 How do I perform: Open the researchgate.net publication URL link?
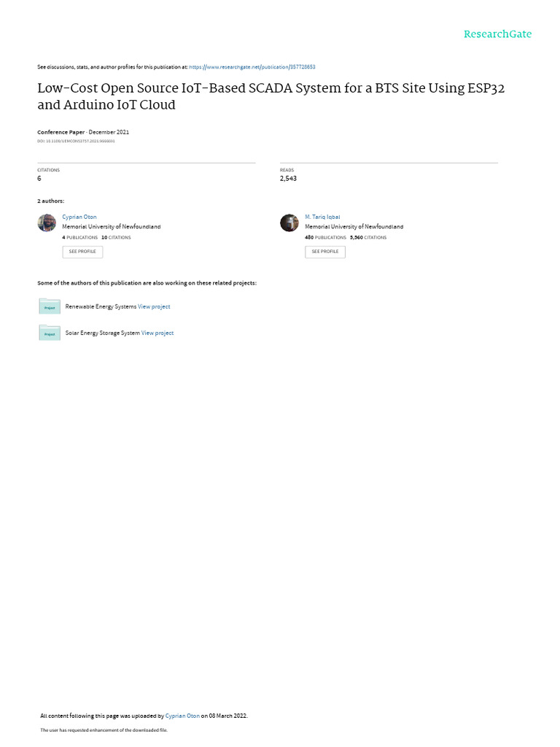tap(252, 67)
